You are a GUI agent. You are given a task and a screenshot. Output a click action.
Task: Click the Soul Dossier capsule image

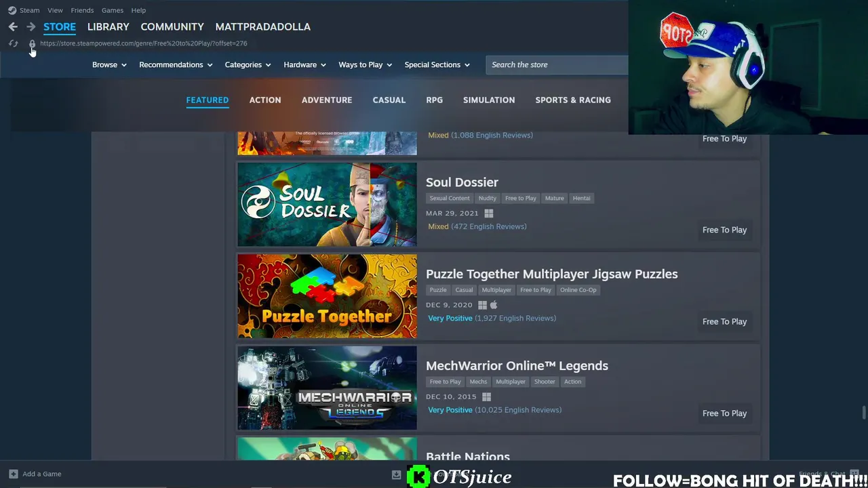pos(327,205)
